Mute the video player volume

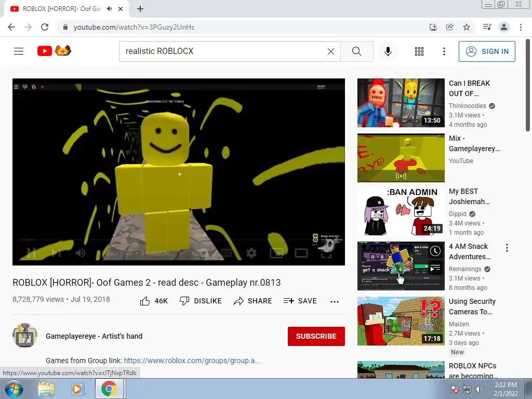pyautogui.click(x=81, y=253)
